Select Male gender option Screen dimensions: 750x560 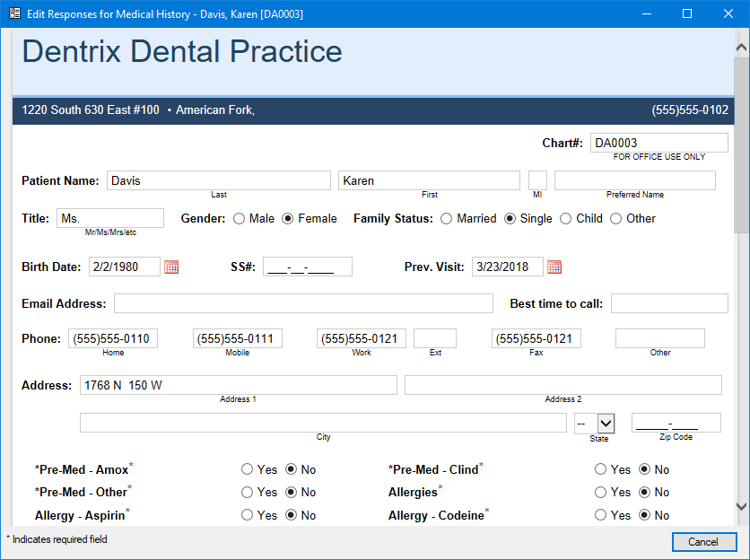coord(240,218)
